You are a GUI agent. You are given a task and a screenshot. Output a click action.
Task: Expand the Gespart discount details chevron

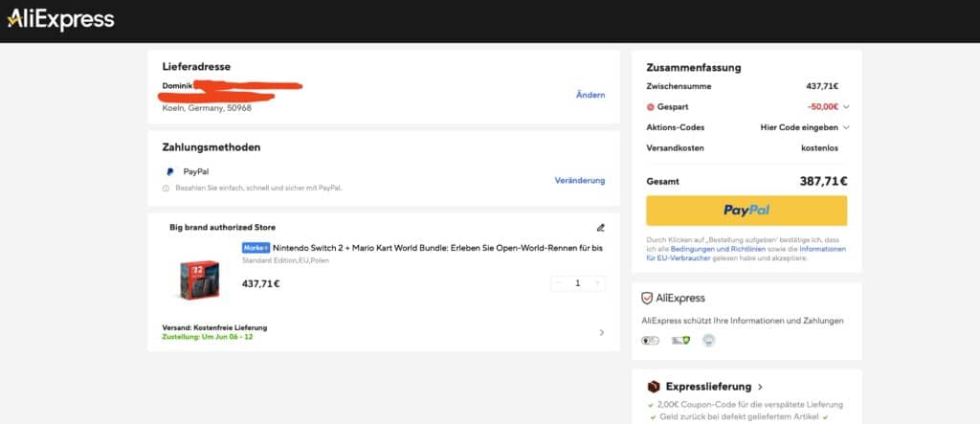(x=846, y=107)
